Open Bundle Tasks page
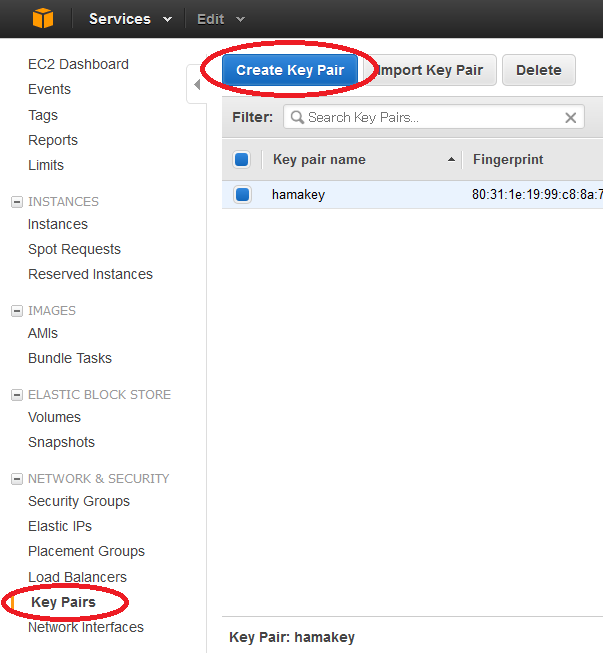The width and height of the screenshot is (603, 653). coord(70,358)
